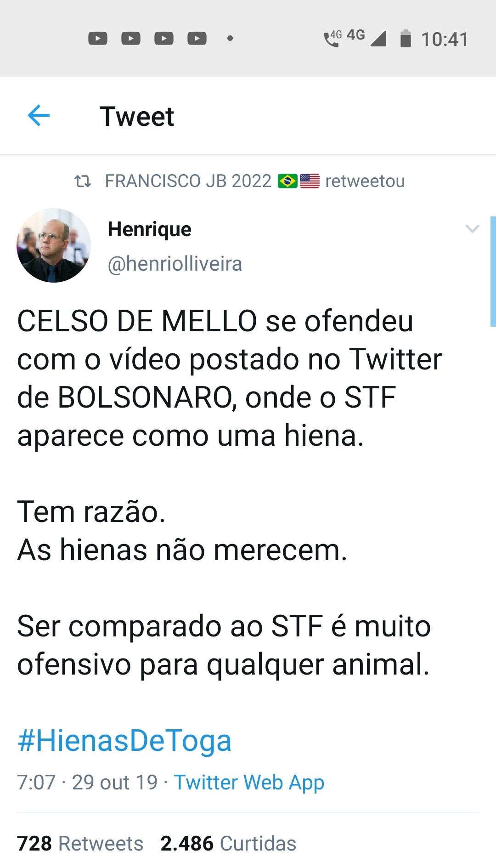
Task: Tap the retweet icon beside FRANCISCO JB 2022
Action: (x=83, y=181)
